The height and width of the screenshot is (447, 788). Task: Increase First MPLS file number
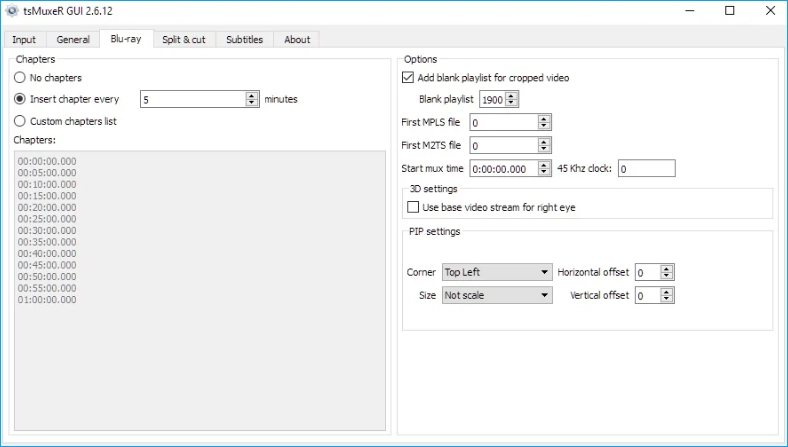click(544, 119)
